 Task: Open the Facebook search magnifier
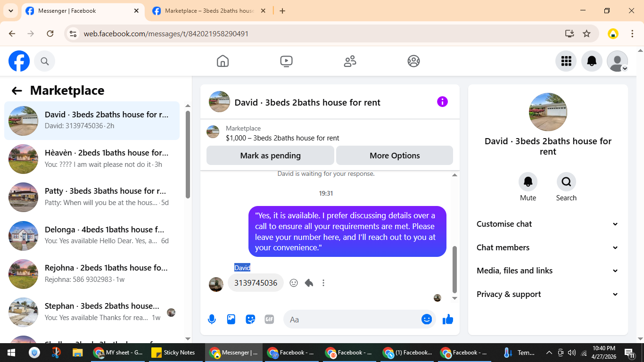pos(44,61)
